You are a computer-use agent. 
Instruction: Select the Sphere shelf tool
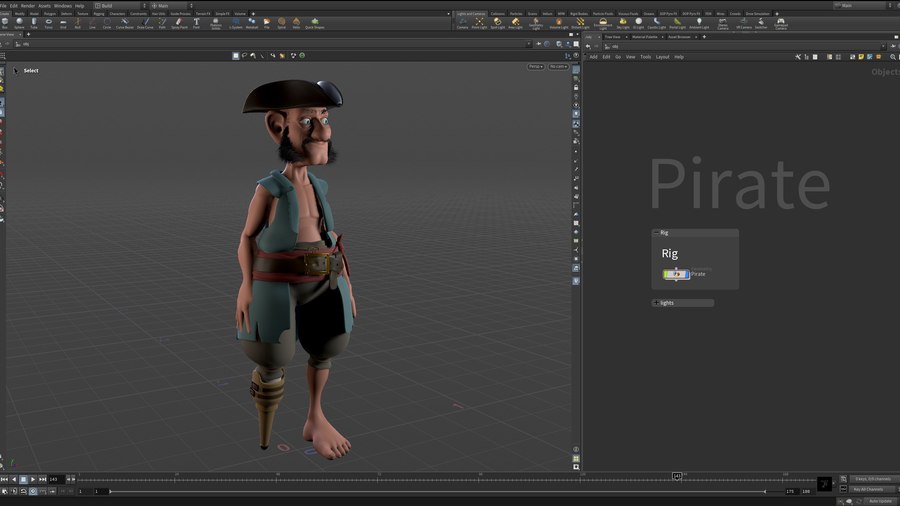[x=19, y=22]
